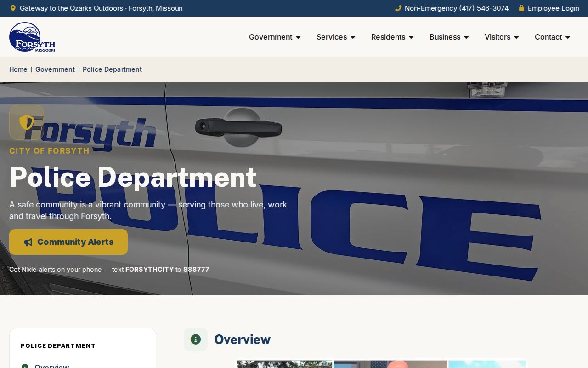Click the lock icon beside Employee Login
The width and height of the screenshot is (588, 368).
point(521,8)
